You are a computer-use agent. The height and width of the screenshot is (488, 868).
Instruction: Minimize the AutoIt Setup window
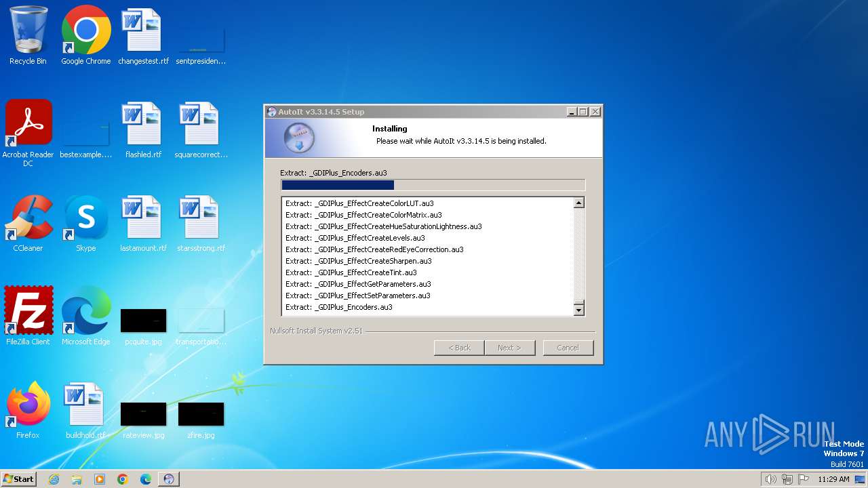pyautogui.click(x=572, y=112)
